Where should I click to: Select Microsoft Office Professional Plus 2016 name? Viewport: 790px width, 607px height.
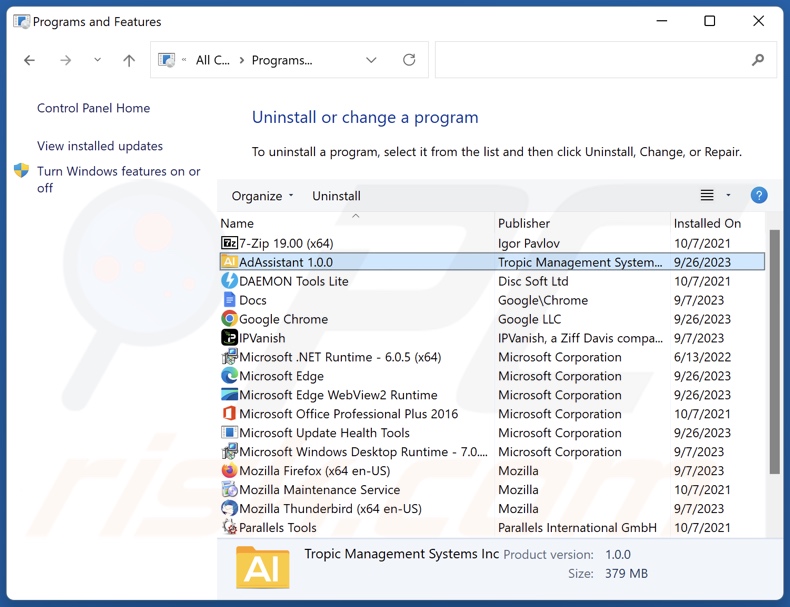(x=349, y=414)
